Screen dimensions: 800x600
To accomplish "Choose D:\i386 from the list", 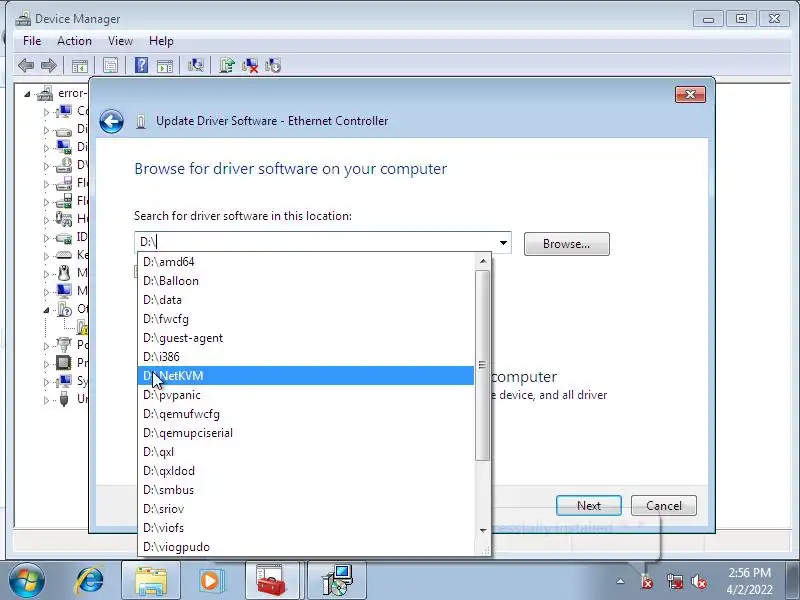I will (x=306, y=357).
